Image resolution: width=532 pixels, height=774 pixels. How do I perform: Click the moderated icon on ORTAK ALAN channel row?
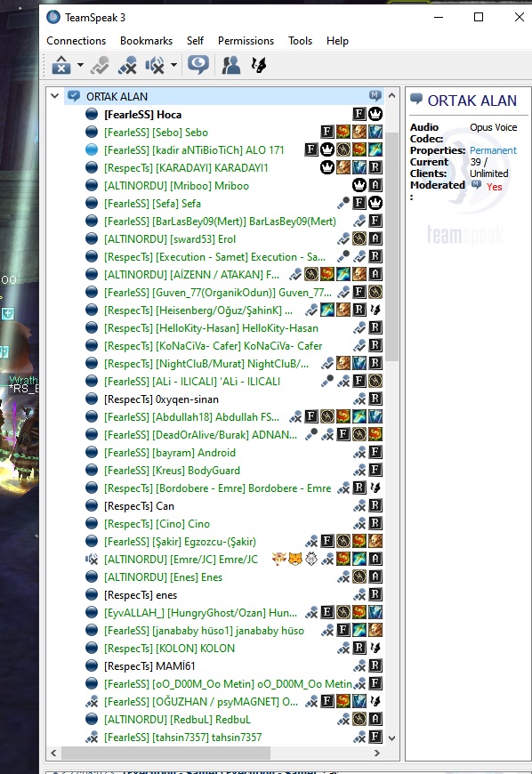coord(375,96)
